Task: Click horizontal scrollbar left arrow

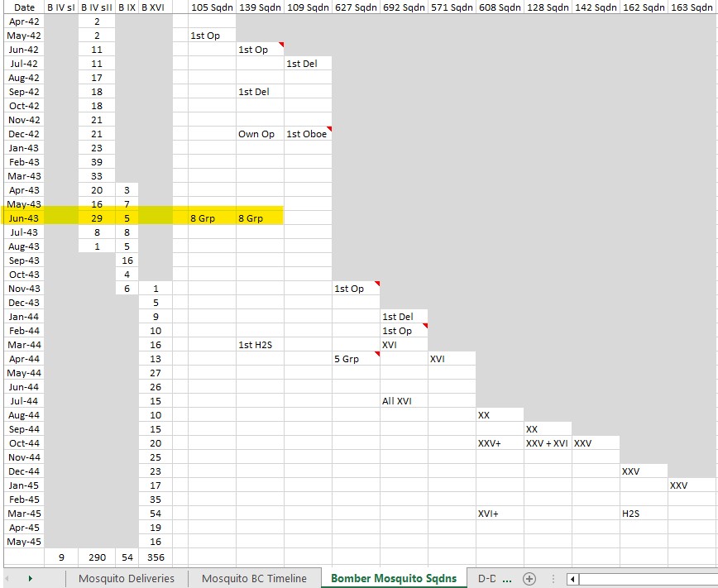Action: click(x=572, y=579)
